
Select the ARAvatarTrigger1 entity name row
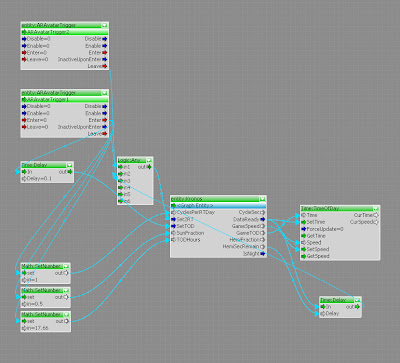(65, 99)
